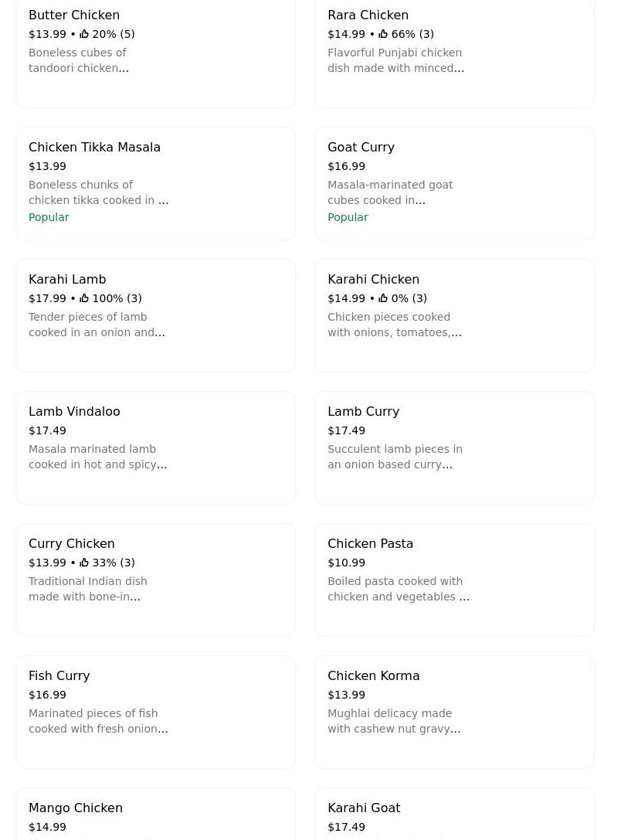The image size is (621, 840).
Task: Click the Karahi Goat title
Action: point(364,808)
